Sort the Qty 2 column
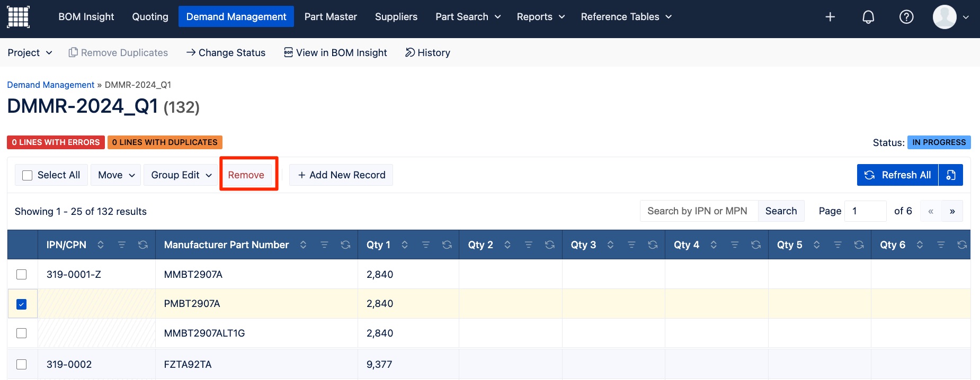This screenshot has height=380, width=980. point(507,245)
